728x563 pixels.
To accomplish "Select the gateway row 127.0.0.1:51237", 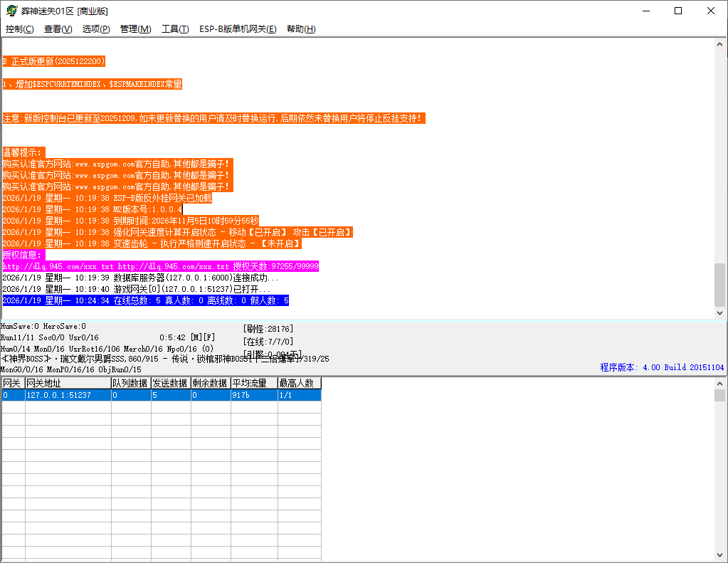I will [68, 395].
